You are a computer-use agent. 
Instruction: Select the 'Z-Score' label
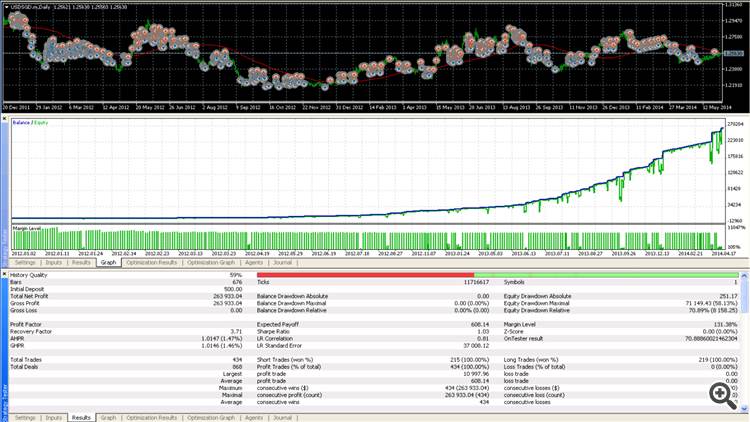pyautogui.click(x=514, y=331)
